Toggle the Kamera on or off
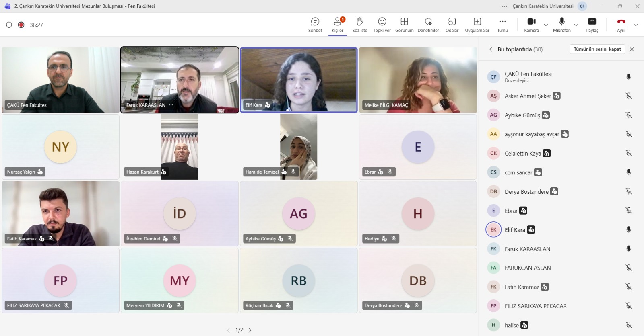The height and width of the screenshot is (336, 644). [531, 25]
